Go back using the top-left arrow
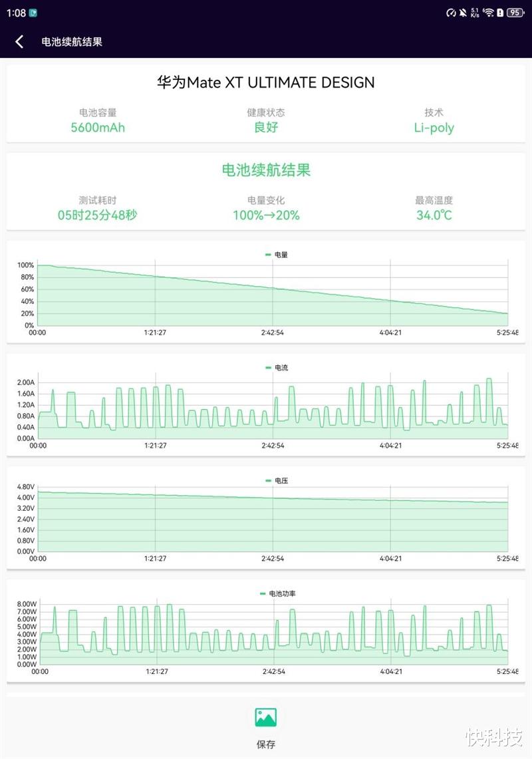The height and width of the screenshot is (759, 532). [19, 42]
